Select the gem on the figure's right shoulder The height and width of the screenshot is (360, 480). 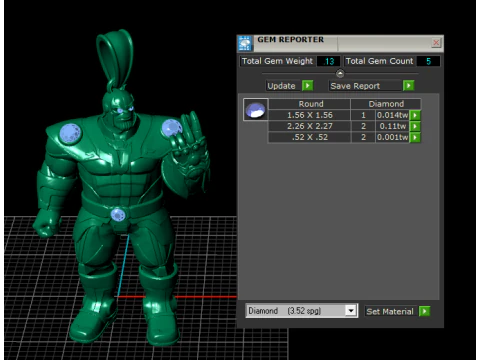70,133
